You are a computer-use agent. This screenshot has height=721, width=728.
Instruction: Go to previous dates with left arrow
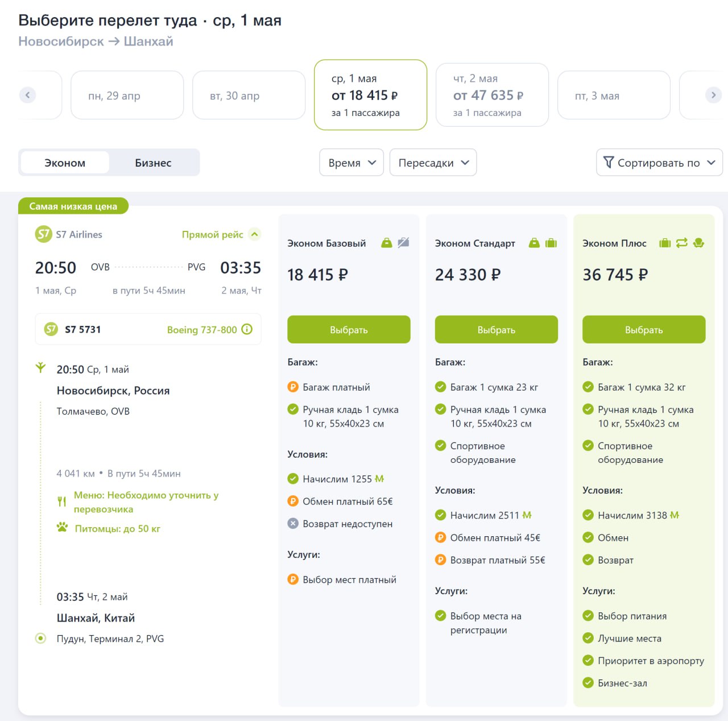(x=27, y=95)
